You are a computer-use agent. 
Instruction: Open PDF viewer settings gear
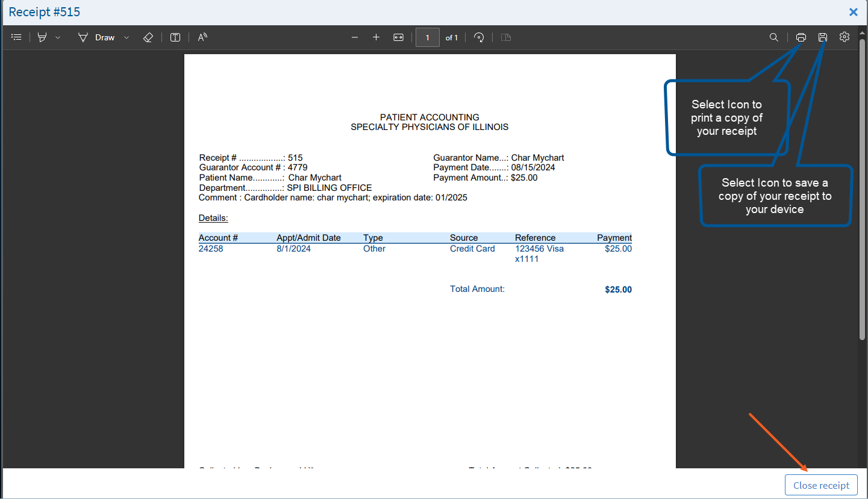point(845,37)
